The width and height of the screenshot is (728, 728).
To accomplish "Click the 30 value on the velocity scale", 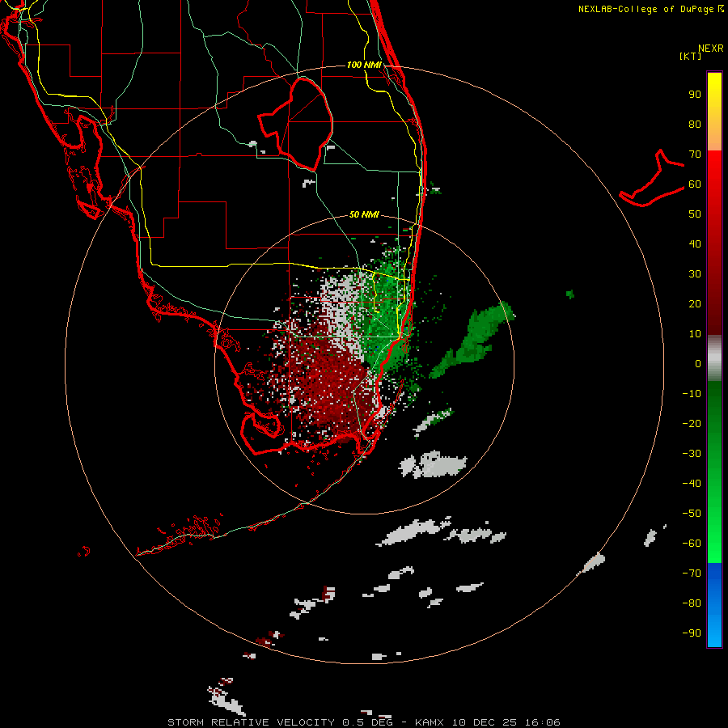I will pos(695,274).
